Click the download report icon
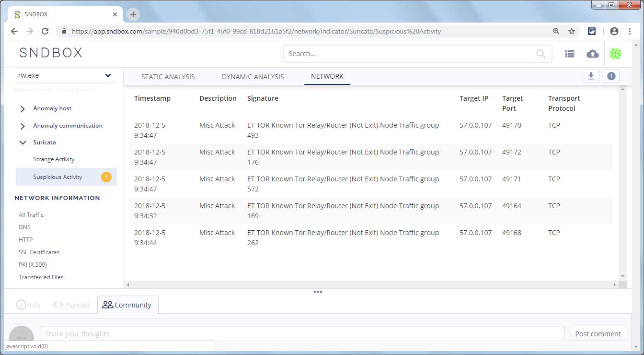The image size is (644, 355). click(591, 76)
